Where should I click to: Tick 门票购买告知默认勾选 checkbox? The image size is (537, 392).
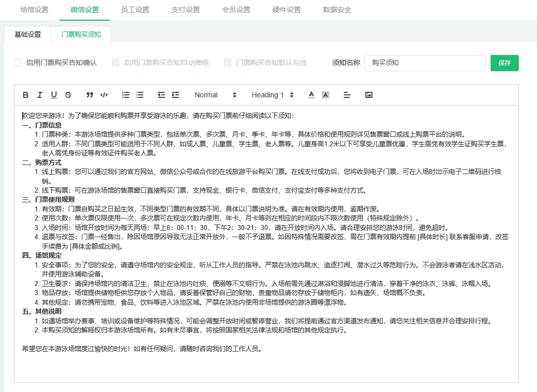point(228,63)
